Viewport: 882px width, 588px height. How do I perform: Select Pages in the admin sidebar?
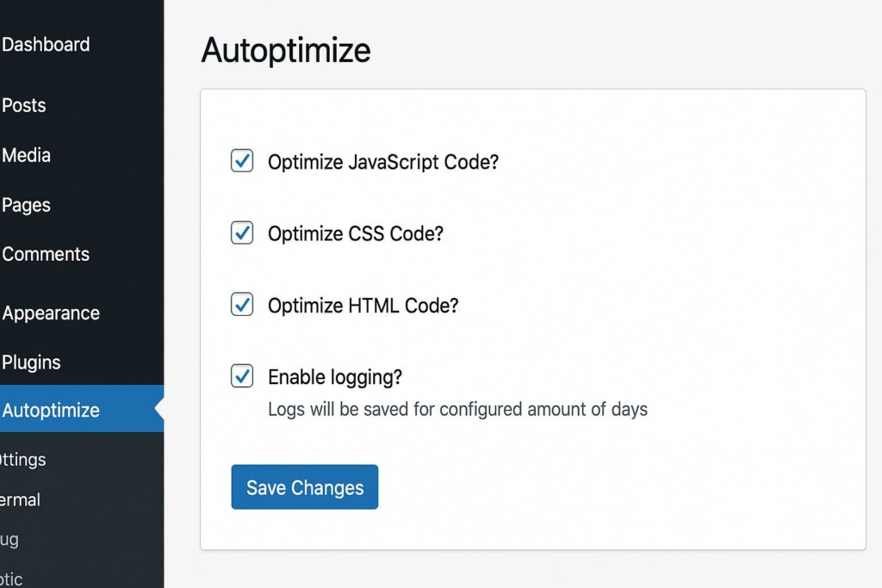click(x=27, y=206)
